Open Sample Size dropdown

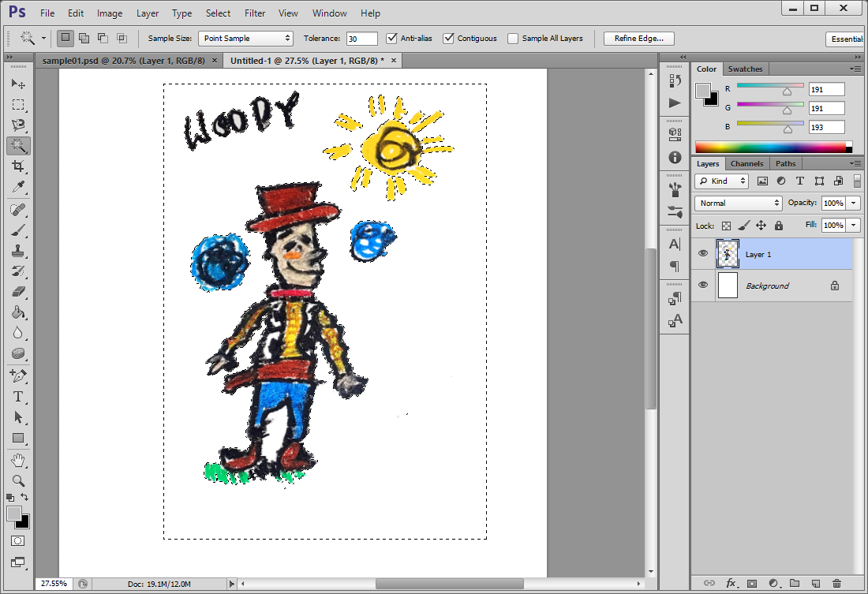(x=245, y=38)
